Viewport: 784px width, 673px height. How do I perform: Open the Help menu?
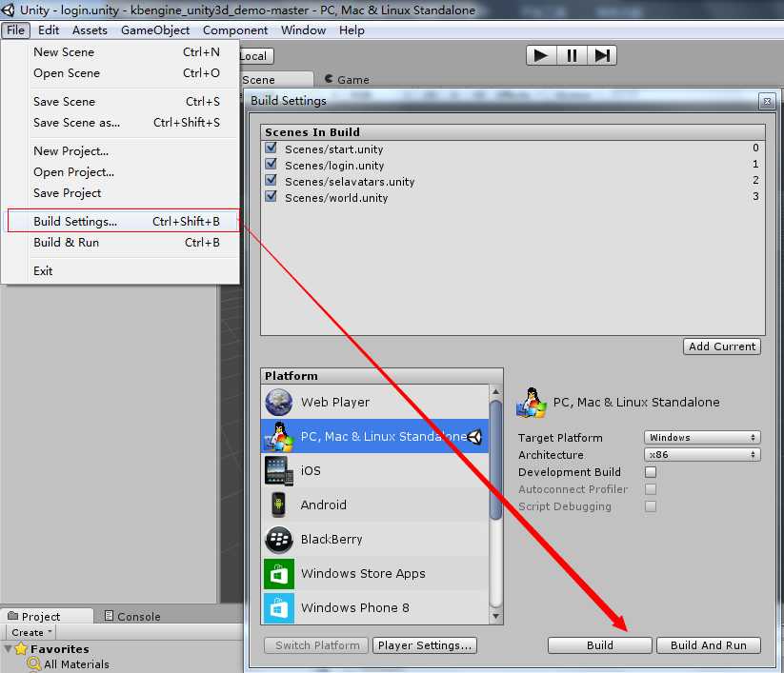coord(352,30)
